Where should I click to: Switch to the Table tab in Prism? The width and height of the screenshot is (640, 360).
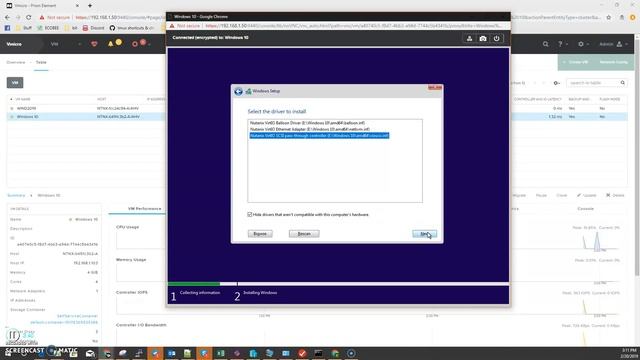click(41, 62)
